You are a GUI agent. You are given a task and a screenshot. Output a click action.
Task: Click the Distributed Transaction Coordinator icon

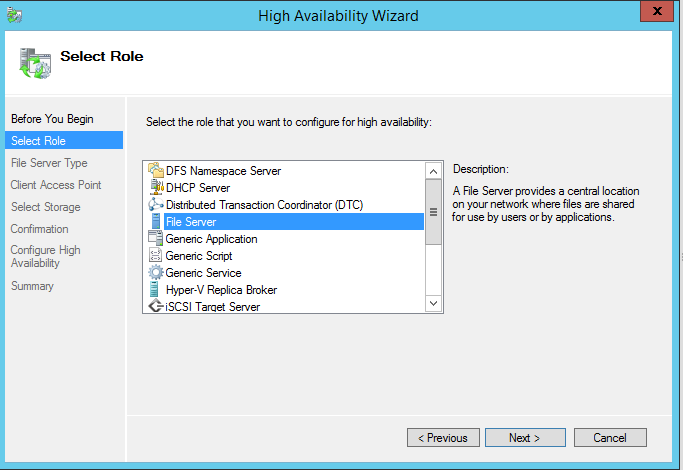(156, 205)
